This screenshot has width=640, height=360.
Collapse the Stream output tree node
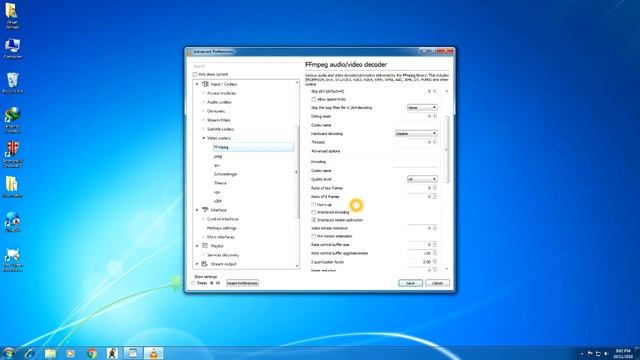coord(197,264)
